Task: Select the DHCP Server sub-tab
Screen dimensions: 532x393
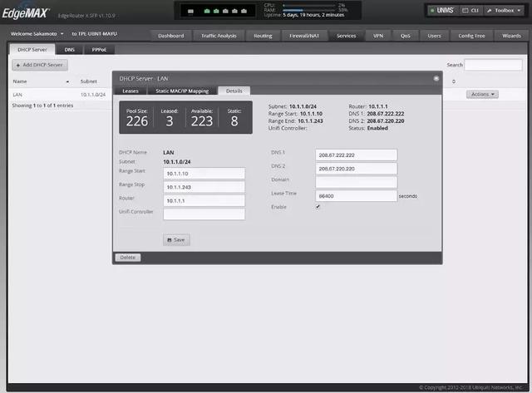Action: tap(32, 50)
